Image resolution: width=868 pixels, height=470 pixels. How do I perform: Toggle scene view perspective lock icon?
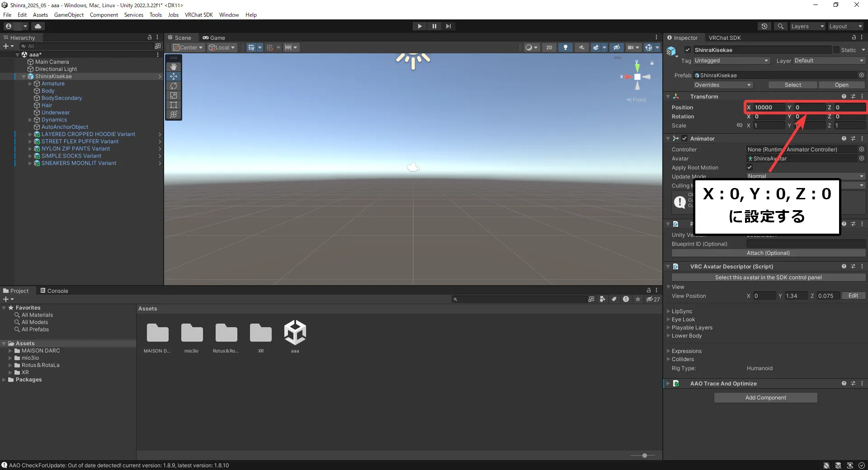coord(652,63)
